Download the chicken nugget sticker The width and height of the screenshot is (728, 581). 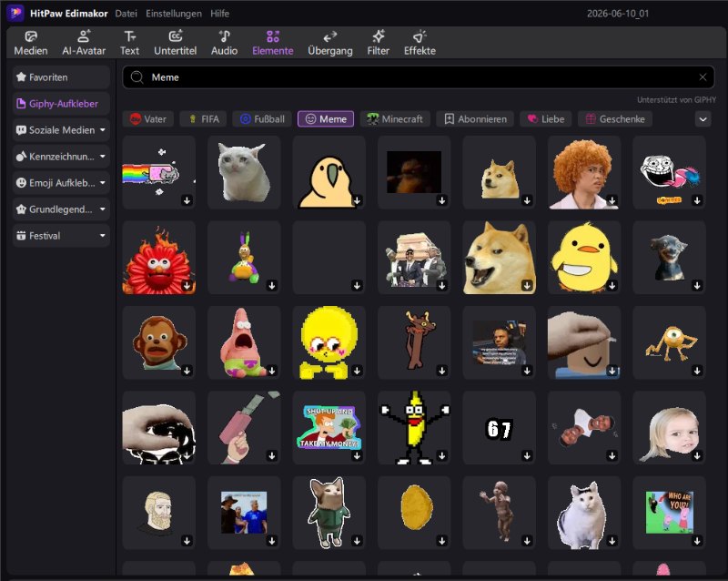tap(442, 541)
